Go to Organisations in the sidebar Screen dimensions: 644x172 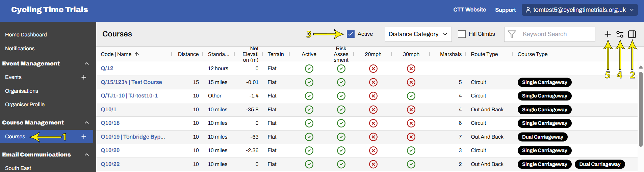(x=22, y=91)
